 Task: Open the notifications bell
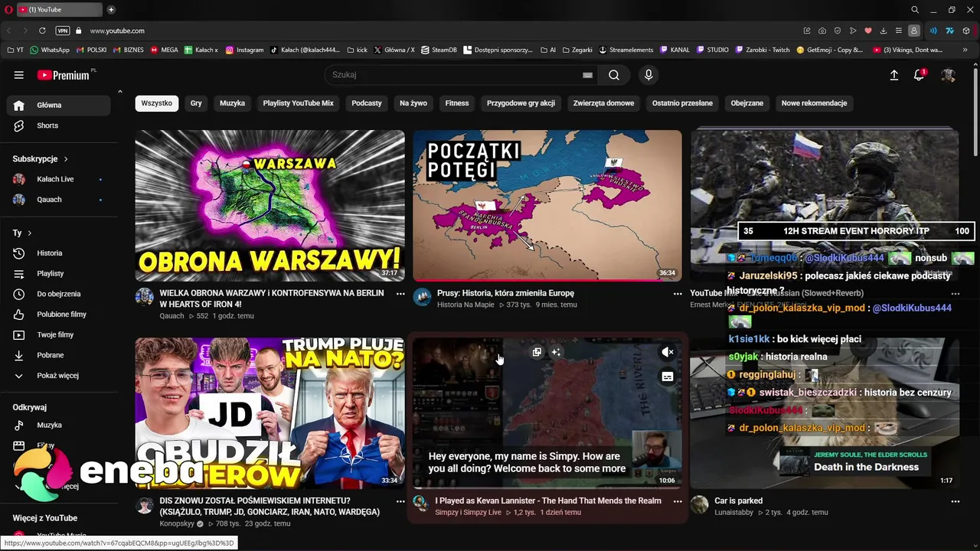[919, 75]
